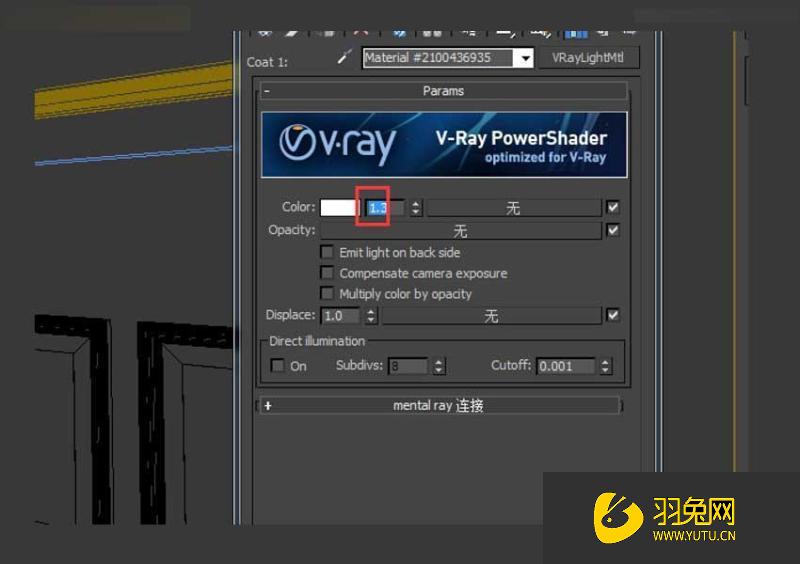Click the Material #2100436935 name field
Image resolution: width=800 pixels, height=564 pixels.
(438, 58)
